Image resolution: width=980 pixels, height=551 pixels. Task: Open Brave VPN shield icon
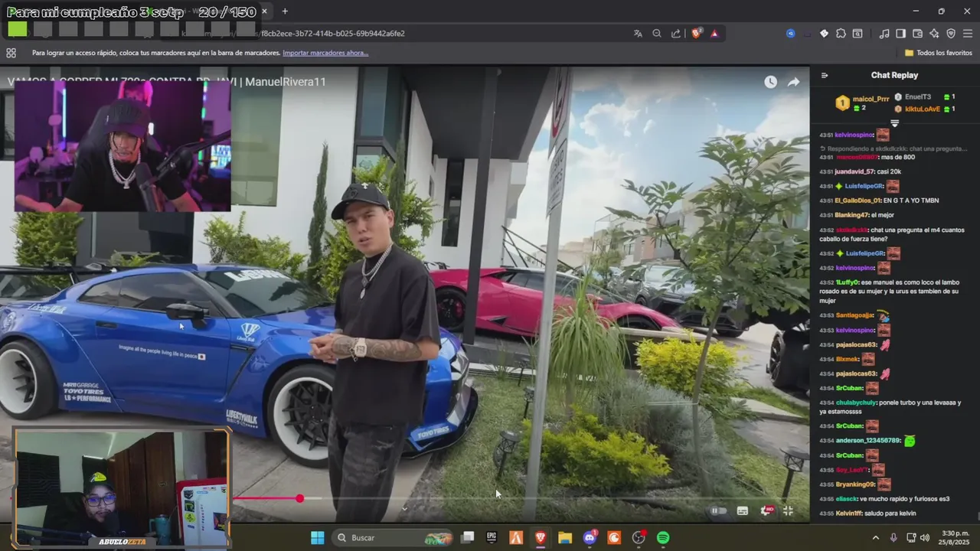(x=951, y=34)
